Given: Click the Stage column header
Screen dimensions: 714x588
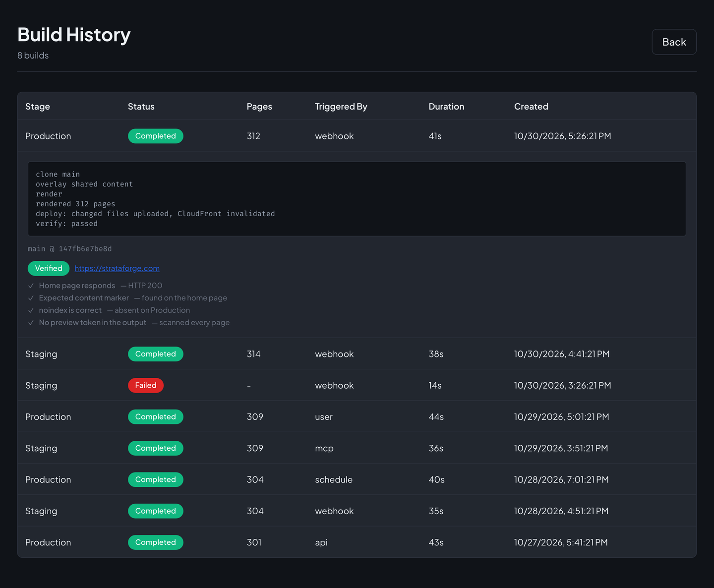Looking at the screenshot, I should point(38,107).
